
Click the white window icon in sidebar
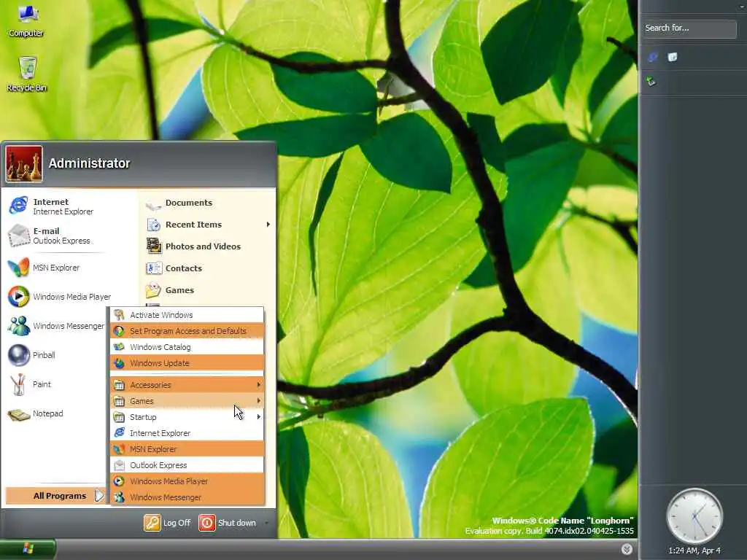[x=672, y=57]
